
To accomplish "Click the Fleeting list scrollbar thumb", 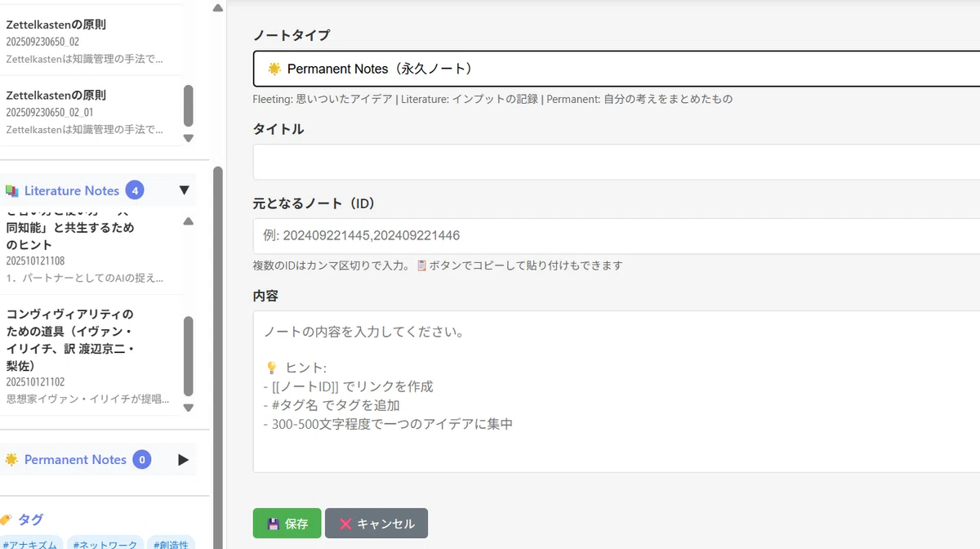I will 189,105.
